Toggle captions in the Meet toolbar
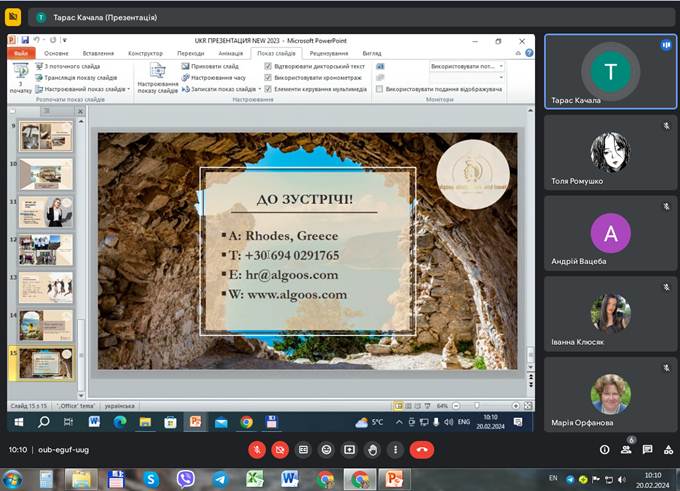Screen dimensions: 680x491 pyautogui.click(x=303, y=450)
